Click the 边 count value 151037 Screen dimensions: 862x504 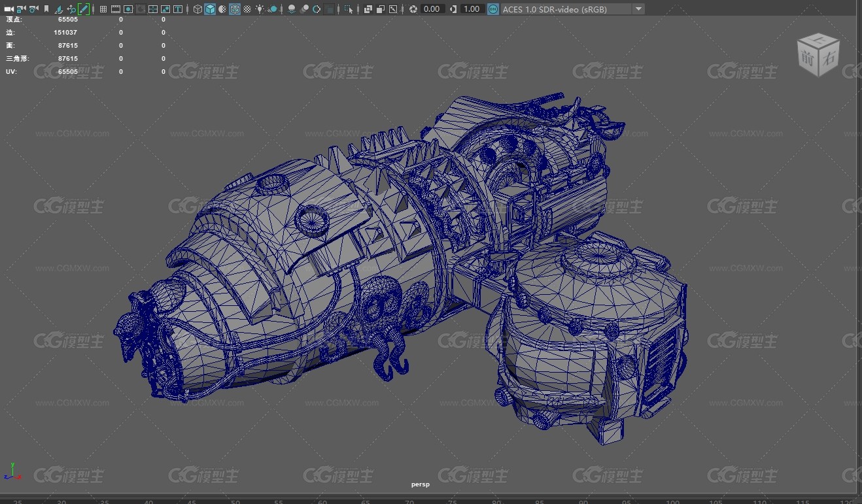click(x=65, y=33)
